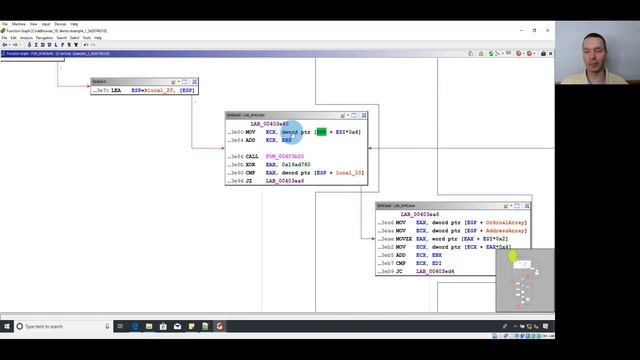Group vertices from LAB_00403ea6 block header

click(x=527, y=206)
